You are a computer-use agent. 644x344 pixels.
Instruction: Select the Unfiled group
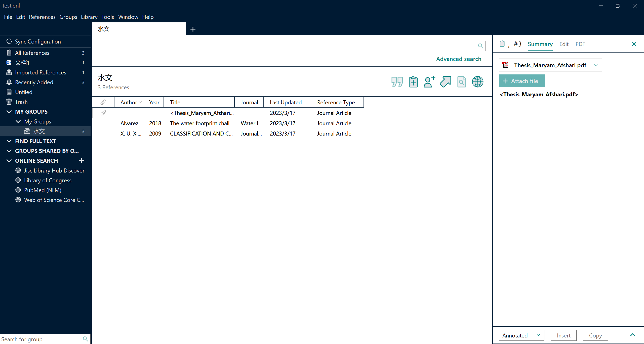tap(45, 92)
